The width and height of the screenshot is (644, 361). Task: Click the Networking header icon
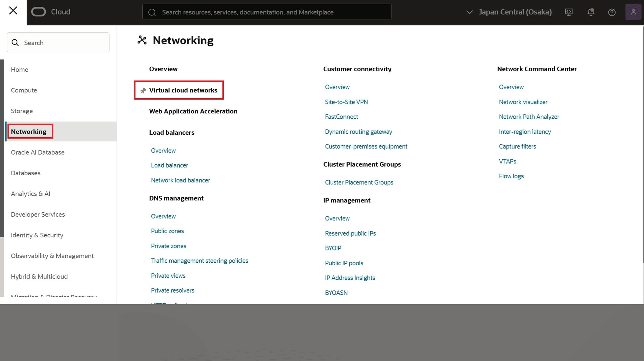coord(142,40)
